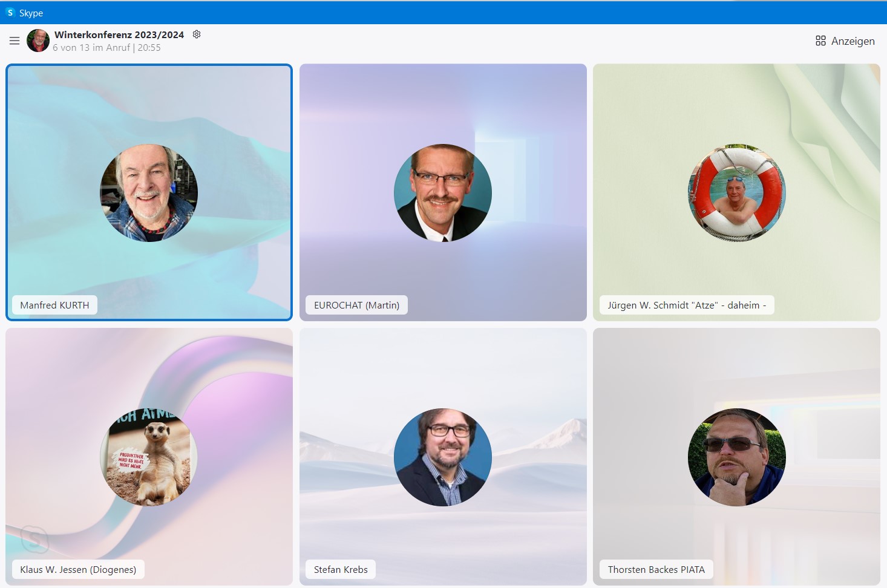Click the Manfred KURTH name label
The width and height of the screenshot is (887, 588).
(54, 305)
